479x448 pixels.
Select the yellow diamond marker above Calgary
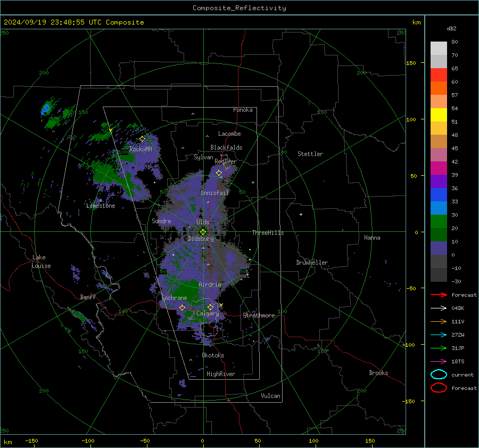(x=210, y=307)
